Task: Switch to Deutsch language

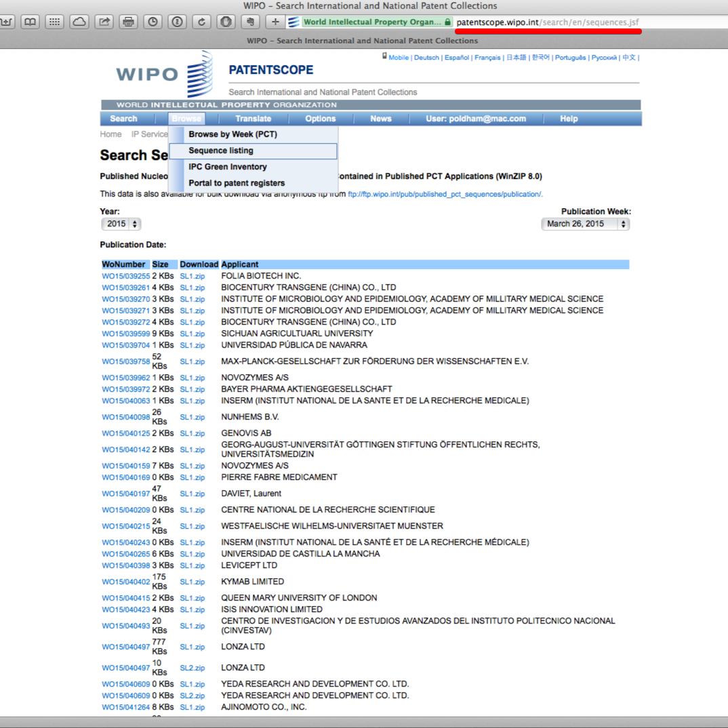Action: point(426,58)
